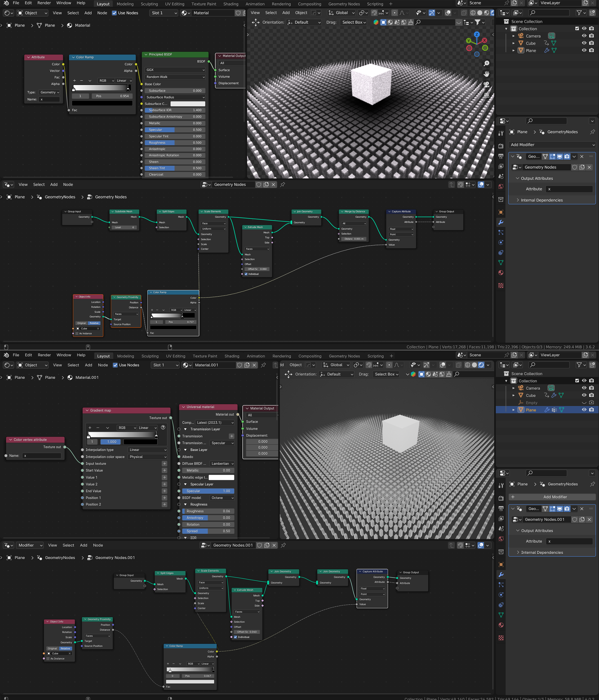
Task: Open the Object menu beside viewport Add
Action: [301, 13]
